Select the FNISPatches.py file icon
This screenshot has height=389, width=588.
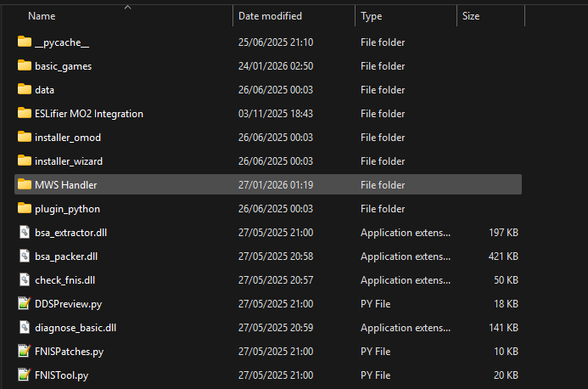tap(24, 352)
